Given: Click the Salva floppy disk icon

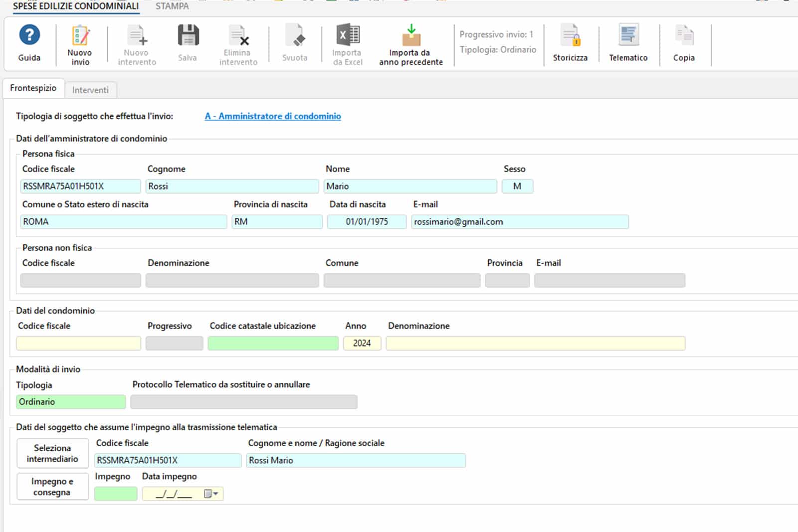Looking at the screenshot, I should tap(188, 36).
